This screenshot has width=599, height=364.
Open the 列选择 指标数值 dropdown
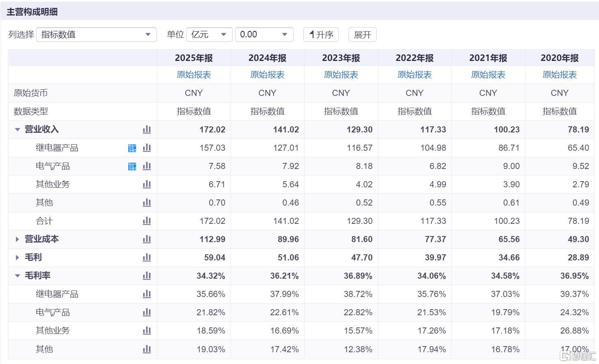coord(96,35)
